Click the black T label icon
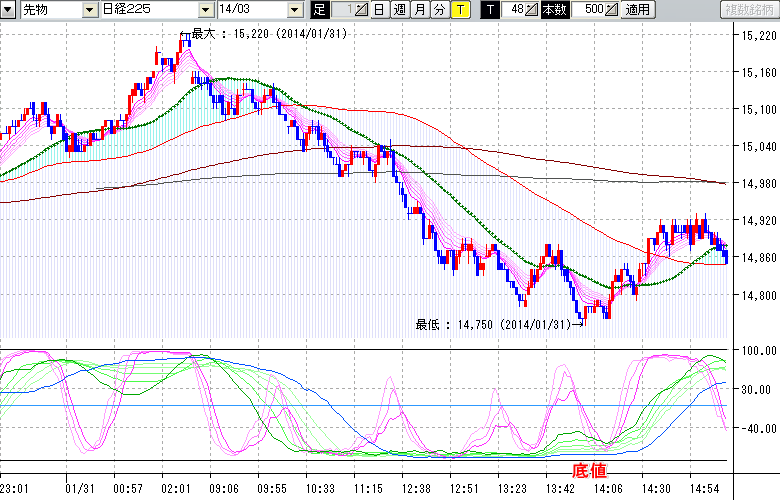The width and height of the screenshot is (780, 500). coord(490,10)
